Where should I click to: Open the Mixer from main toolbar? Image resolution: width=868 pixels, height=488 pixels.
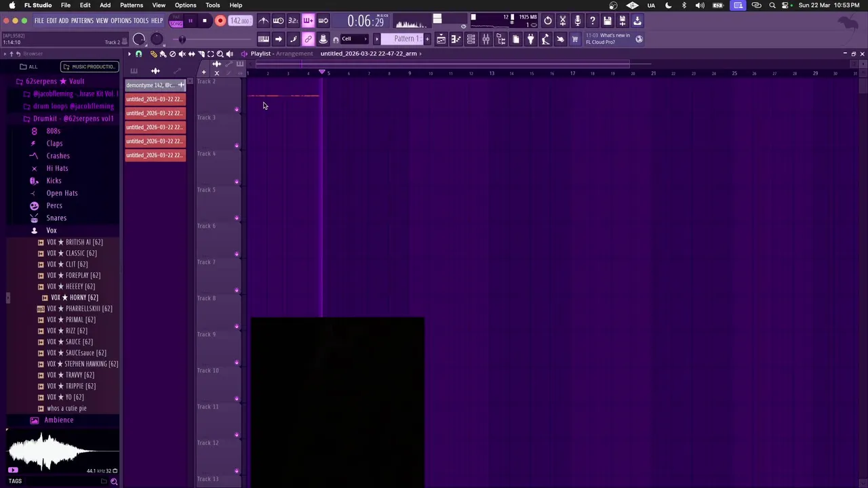coord(486,39)
